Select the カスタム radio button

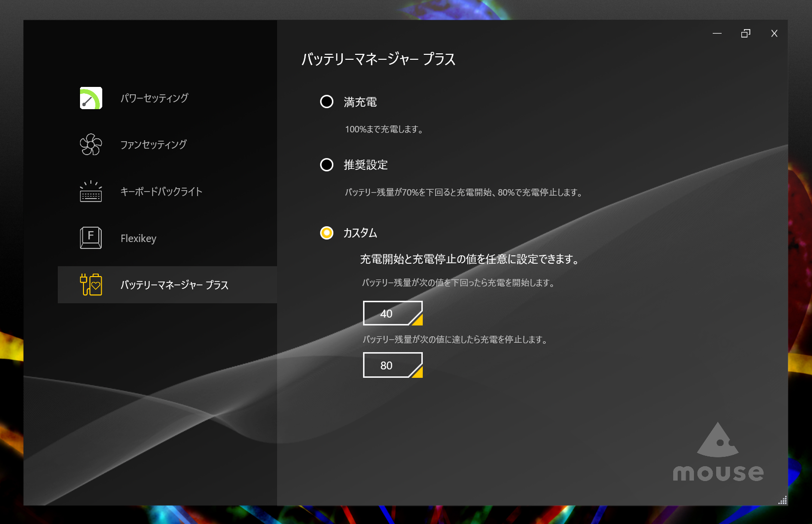[326, 233]
